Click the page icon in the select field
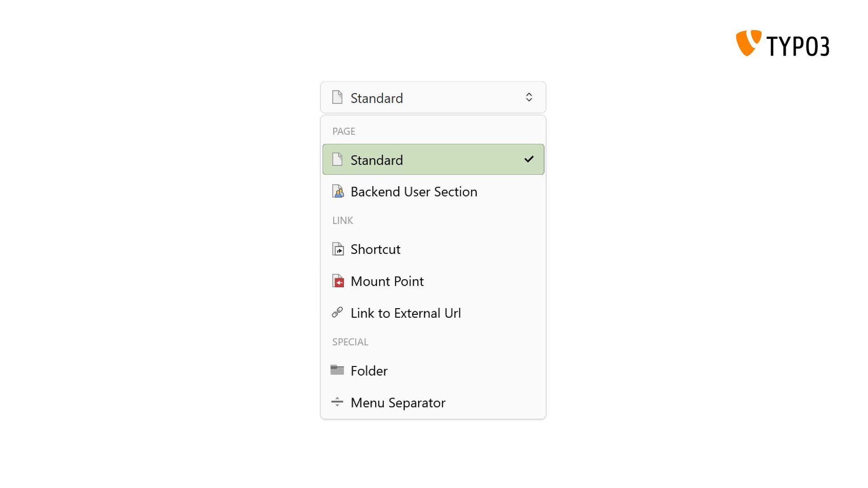Screen dimensions: 868x488 [x=337, y=97]
